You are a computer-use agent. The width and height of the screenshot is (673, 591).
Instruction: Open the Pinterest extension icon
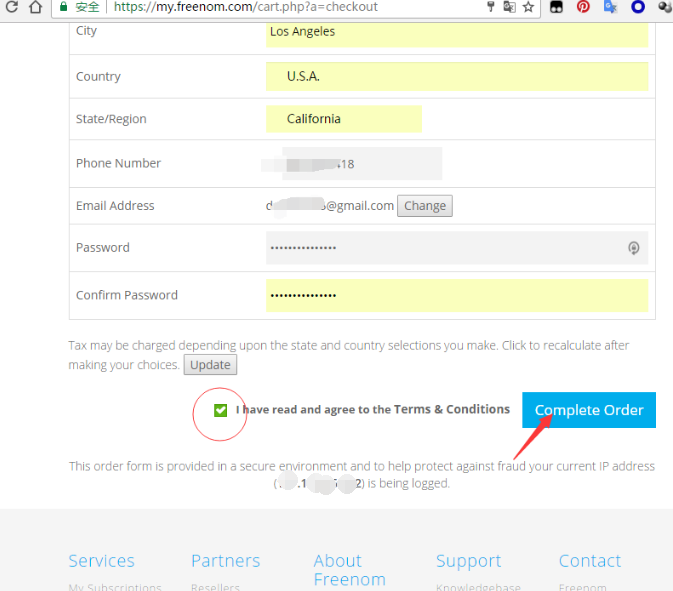(583, 6)
